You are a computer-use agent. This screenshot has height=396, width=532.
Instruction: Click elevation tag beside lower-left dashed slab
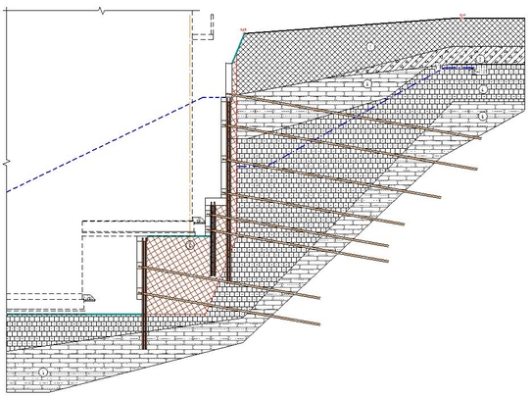(x=88, y=298)
